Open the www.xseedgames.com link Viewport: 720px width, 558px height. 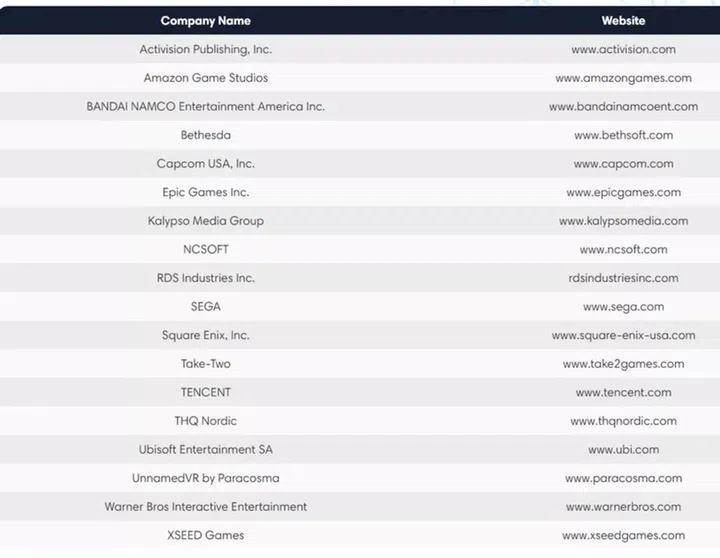(x=623, y=536)
